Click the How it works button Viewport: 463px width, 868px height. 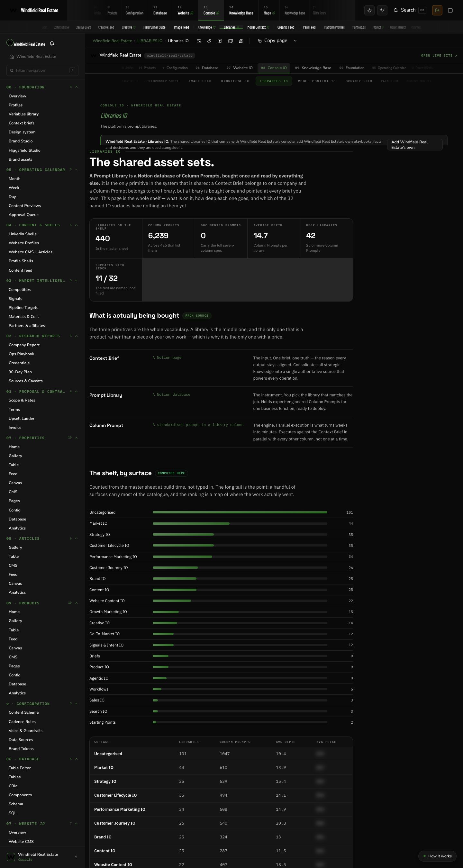[x=437, y=856]
